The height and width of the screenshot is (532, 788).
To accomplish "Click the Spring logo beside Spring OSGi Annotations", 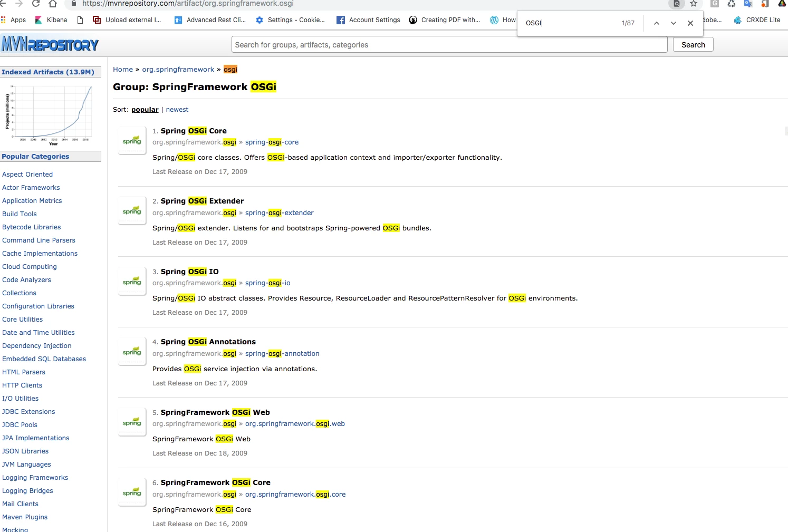I will click(132, 351).
